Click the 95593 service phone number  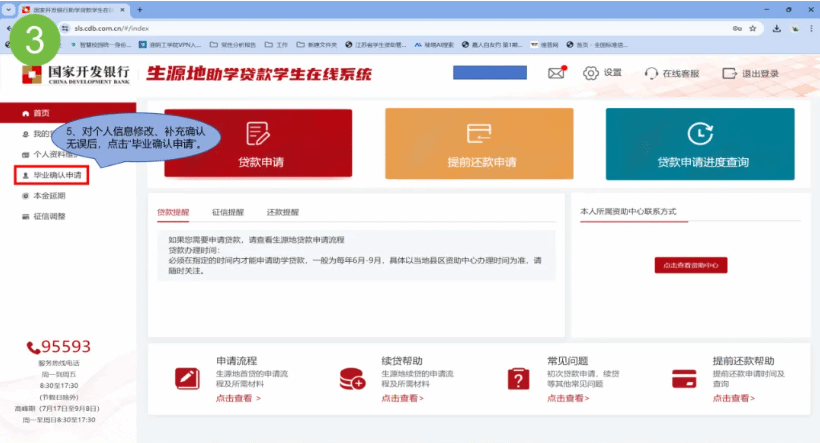tap(59, 346)
